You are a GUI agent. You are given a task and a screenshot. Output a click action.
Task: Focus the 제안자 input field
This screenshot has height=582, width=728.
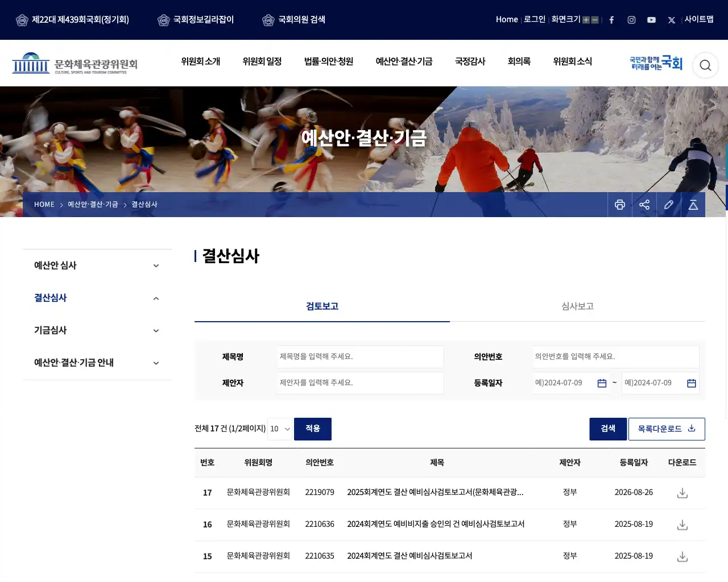click(361, 383)
